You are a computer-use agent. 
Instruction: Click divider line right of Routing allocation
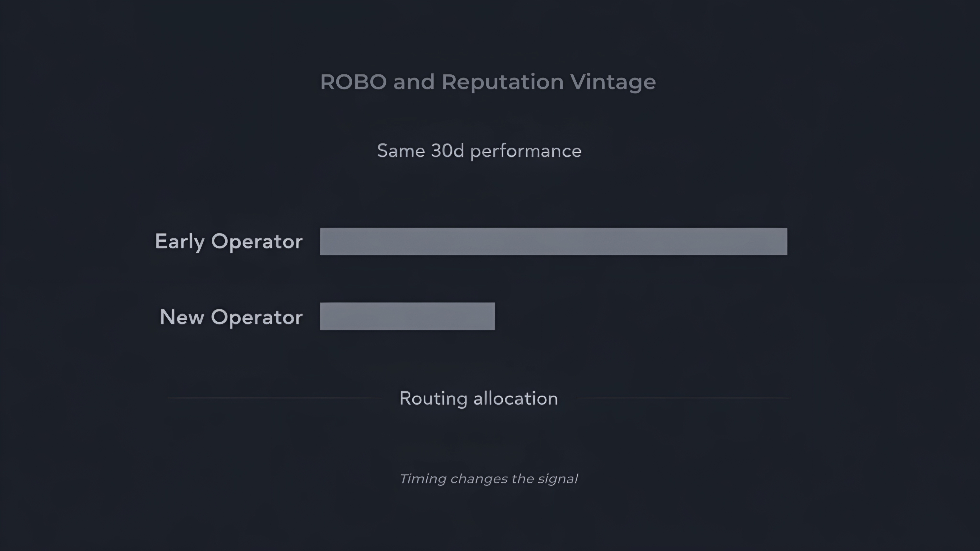coord(683,398)
